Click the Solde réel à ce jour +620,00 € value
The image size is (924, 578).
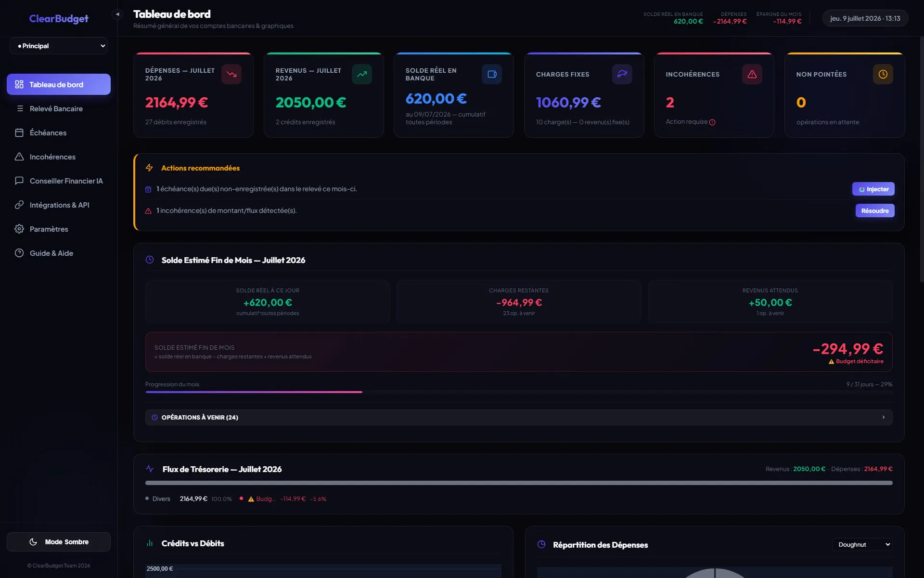(x=268, y=302)
